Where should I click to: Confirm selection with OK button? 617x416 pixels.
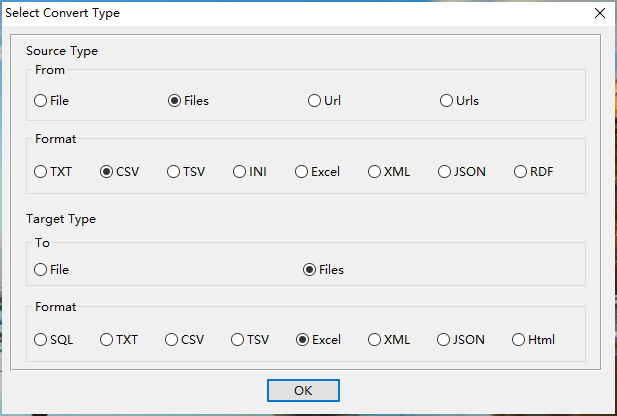[303, 390]
